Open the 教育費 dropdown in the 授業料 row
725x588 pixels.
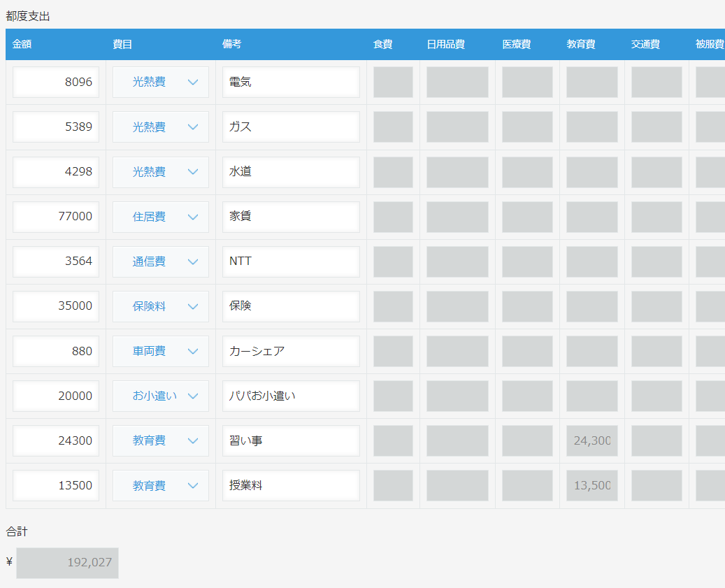[x=160, y=485]
